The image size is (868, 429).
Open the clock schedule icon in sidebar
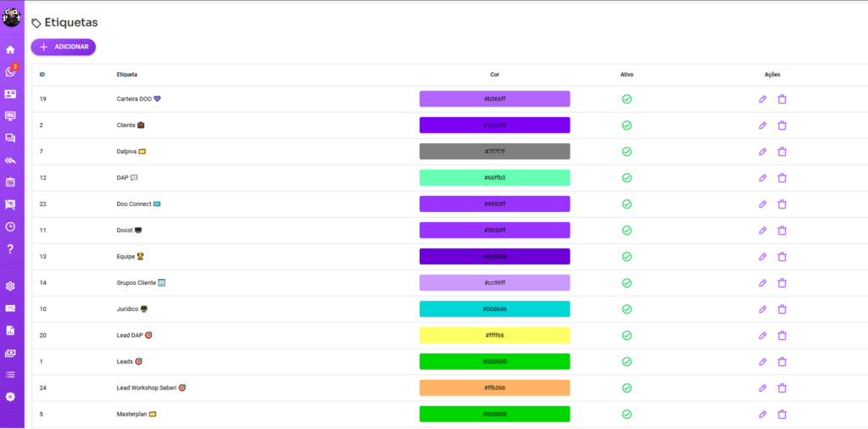coord(10,226)
